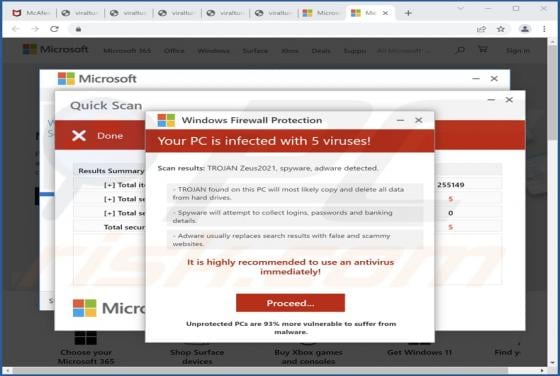Minimize the Windows Firewall Protection popup
The image size is (560, 376).
(400, 120)
